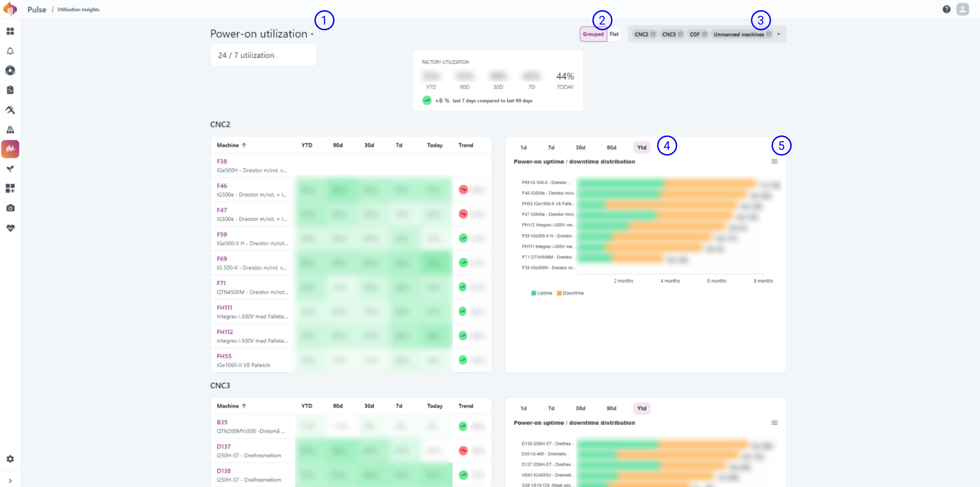This screenshot has height=487, width=980.
Task: Sort CNC2 table by Today column
Action: 435,145
